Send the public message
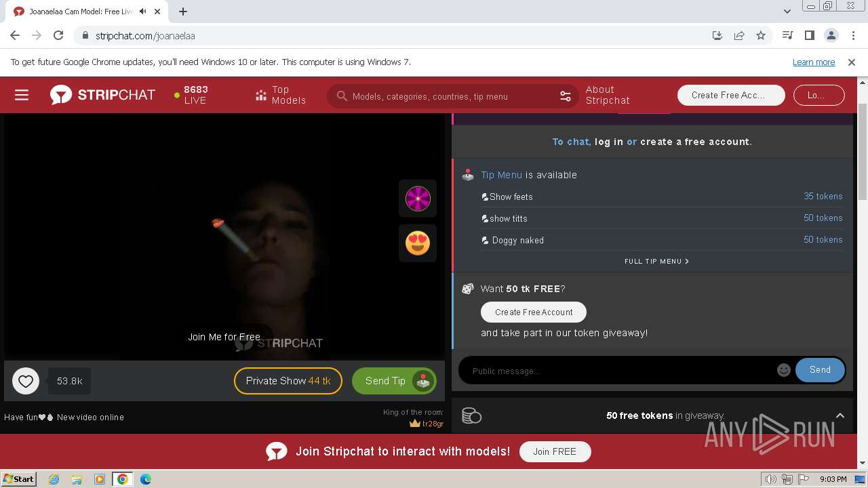Viewport: 868px width, 488px height. pyautogui.click(x=820, y=370)
